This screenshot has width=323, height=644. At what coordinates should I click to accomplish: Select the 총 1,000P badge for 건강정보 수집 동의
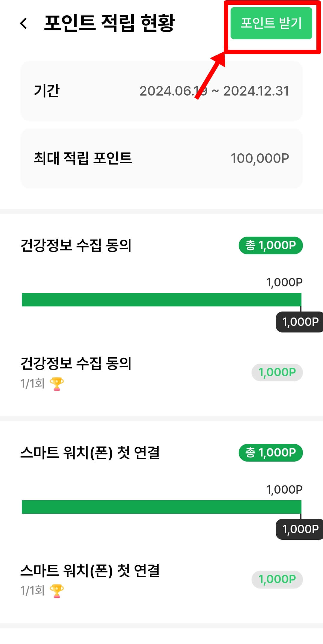(x=271, y=245)
